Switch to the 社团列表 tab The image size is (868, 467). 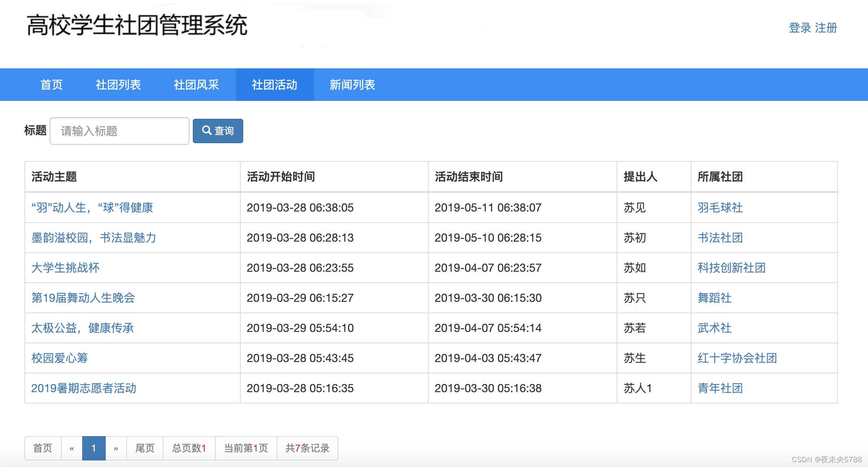coord(118,85)
